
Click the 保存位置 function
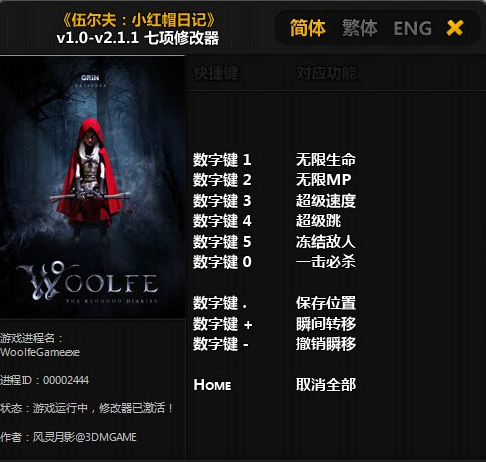pyautogui.click(x=326, y=303)
